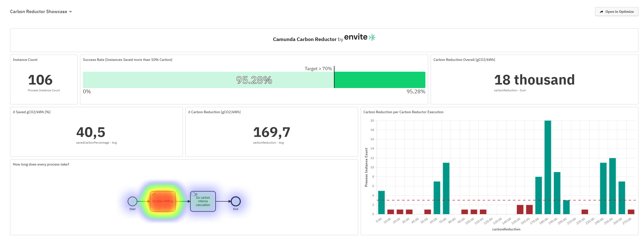
Task: Select the End event circle in the process diagram
Action: pyautogui.click(x=236, y=201)
